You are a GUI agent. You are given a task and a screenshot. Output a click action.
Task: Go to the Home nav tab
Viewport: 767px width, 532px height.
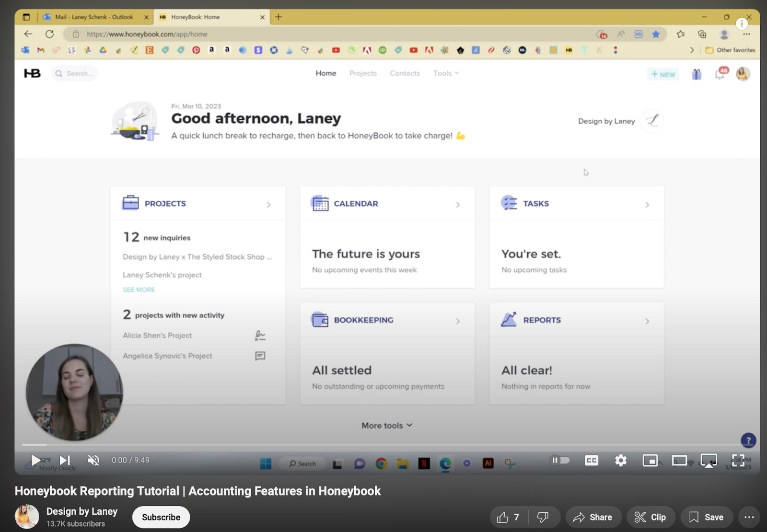[326, 73]
